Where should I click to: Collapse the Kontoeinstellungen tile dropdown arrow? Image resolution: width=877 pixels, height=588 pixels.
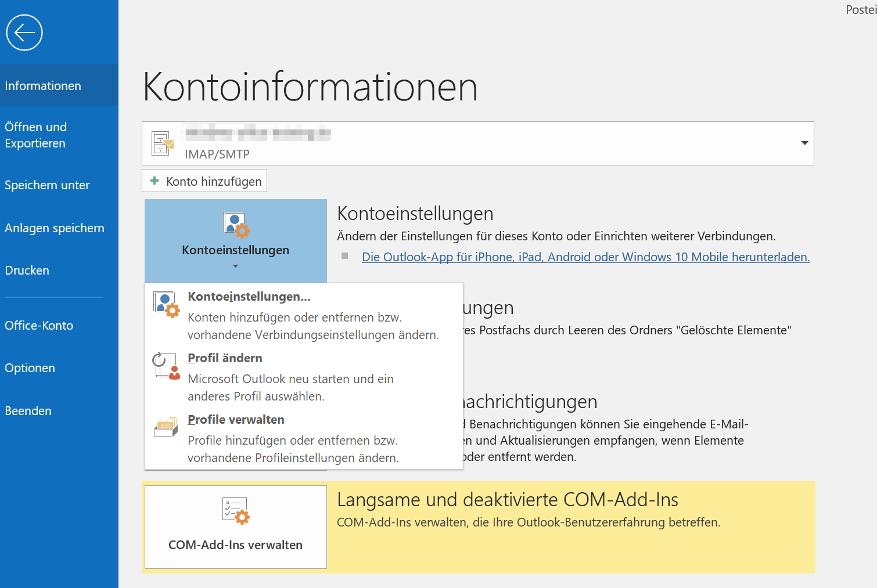tap(235, 266)
